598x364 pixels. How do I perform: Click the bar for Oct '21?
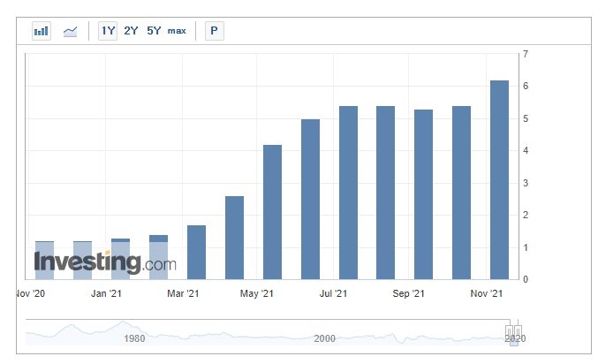(461, 193)
